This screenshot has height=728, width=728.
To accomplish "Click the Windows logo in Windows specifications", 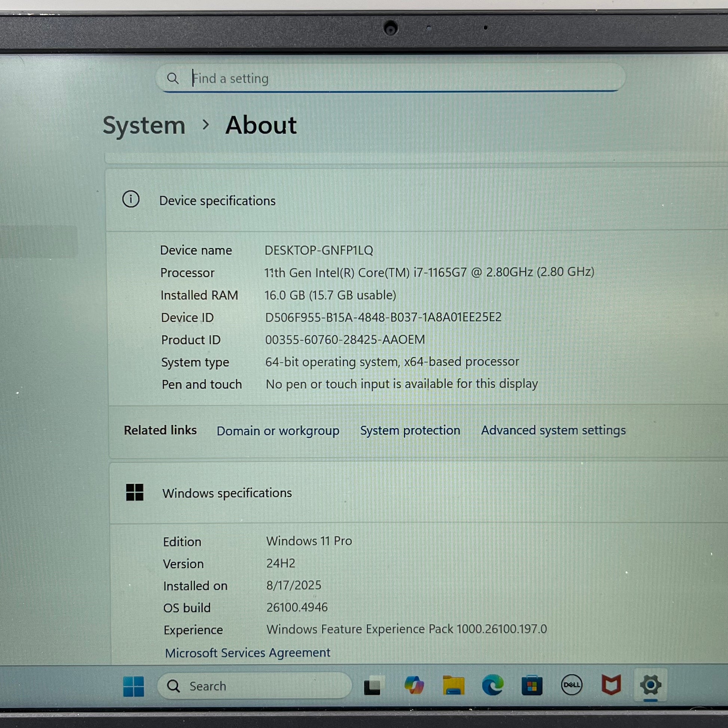I will coord(135,492).
